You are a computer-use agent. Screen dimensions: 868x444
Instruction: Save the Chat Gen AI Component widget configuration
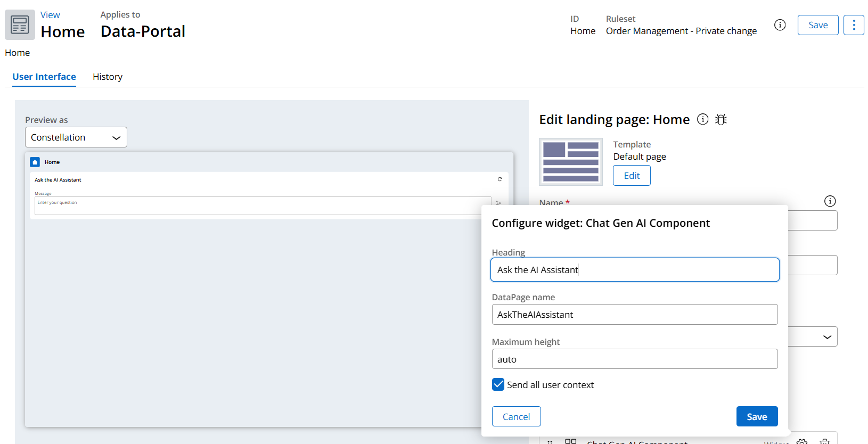tap(757, 416)
